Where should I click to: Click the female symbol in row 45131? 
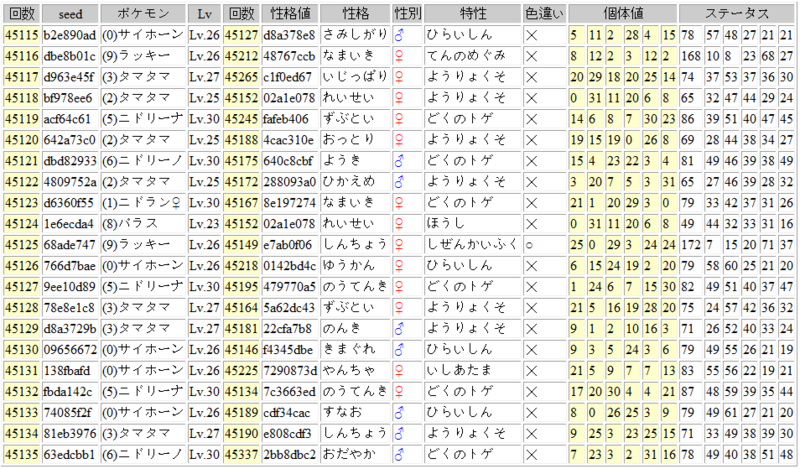[x=399, y=371]
